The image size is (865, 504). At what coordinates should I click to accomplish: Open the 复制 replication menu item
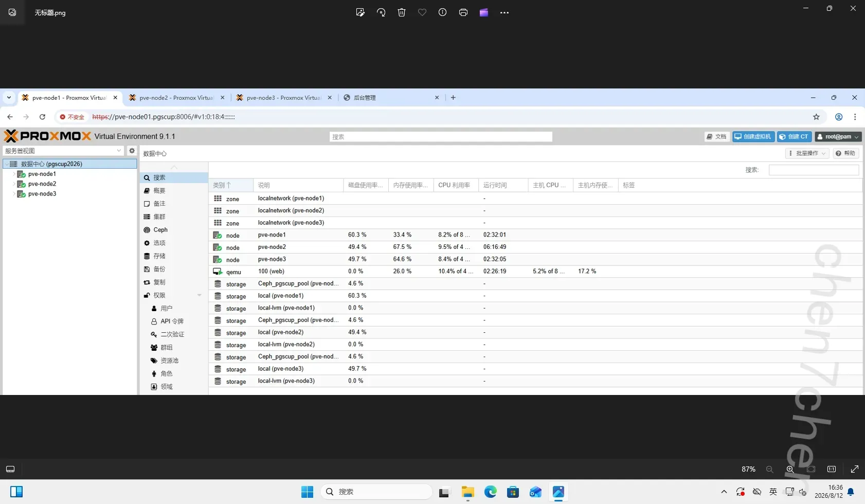pyautogui.click(x=174, y=282)
